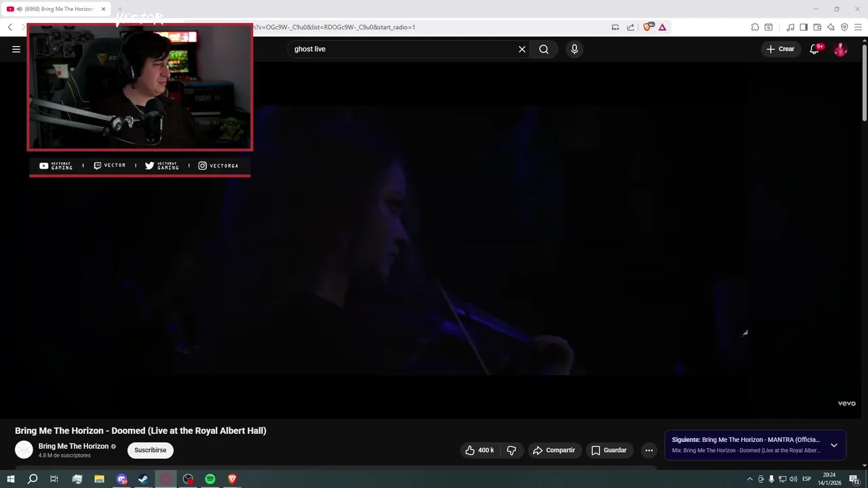Viewport: 868px width, 488px height.
Task: Open Steam from the taskbar
Action: (143, 479)
